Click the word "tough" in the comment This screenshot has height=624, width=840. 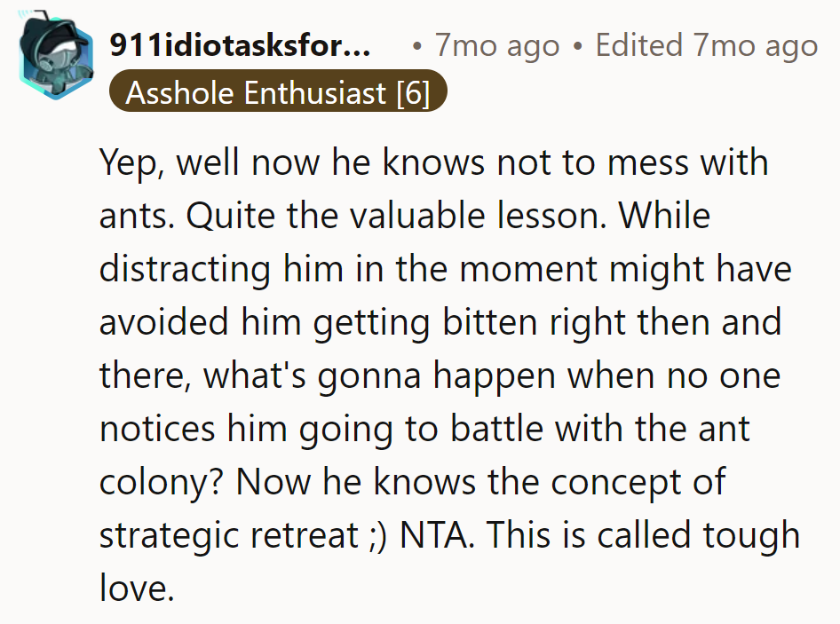751,535
